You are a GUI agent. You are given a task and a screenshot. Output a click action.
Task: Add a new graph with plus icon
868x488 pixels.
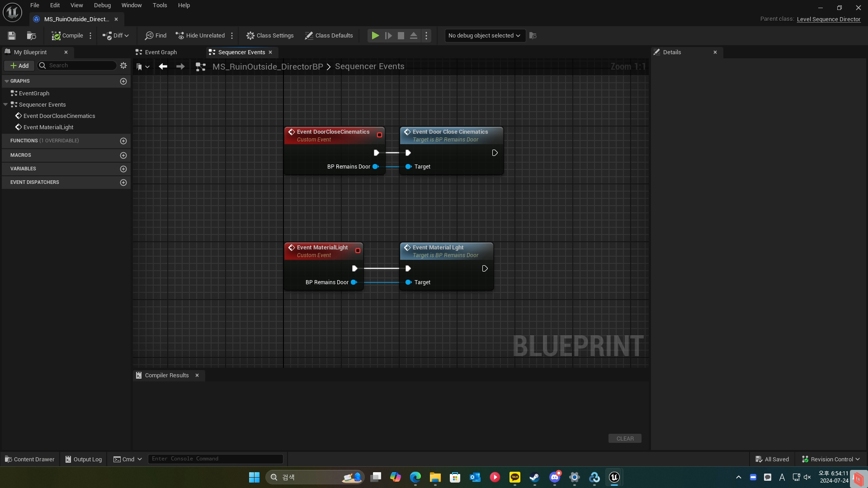[123, 81]
